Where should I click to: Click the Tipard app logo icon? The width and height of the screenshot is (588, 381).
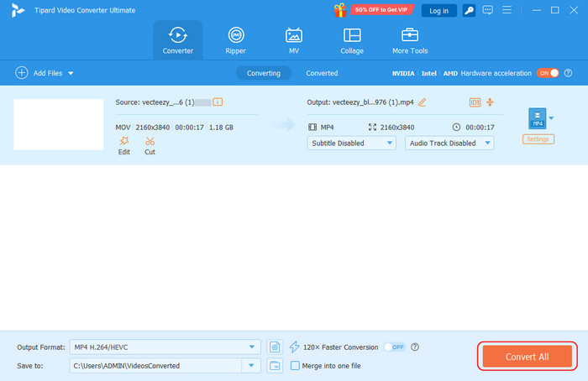tap(18, 10)
